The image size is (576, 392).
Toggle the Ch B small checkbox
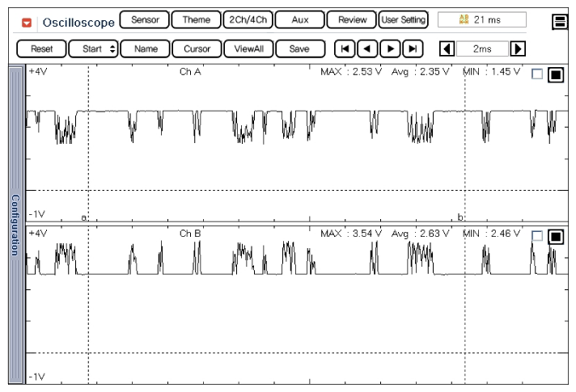[x=537, y=236]
